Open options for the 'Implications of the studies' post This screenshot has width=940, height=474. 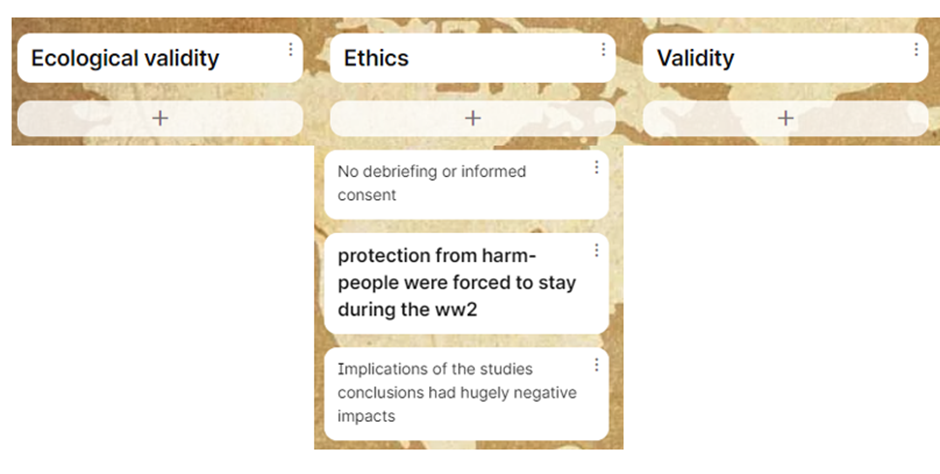pos(596,364)
